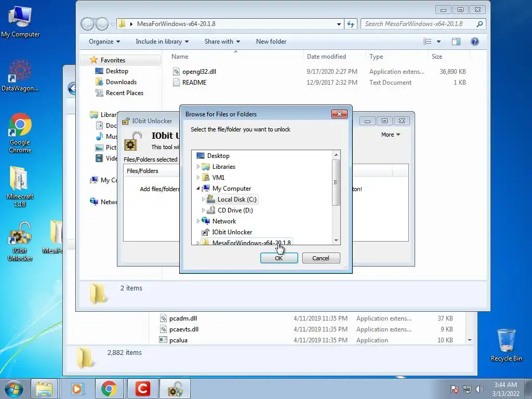Click the address bar refresh button
Viewport: 532px width, 399px height.
click(x=351, y=24)
